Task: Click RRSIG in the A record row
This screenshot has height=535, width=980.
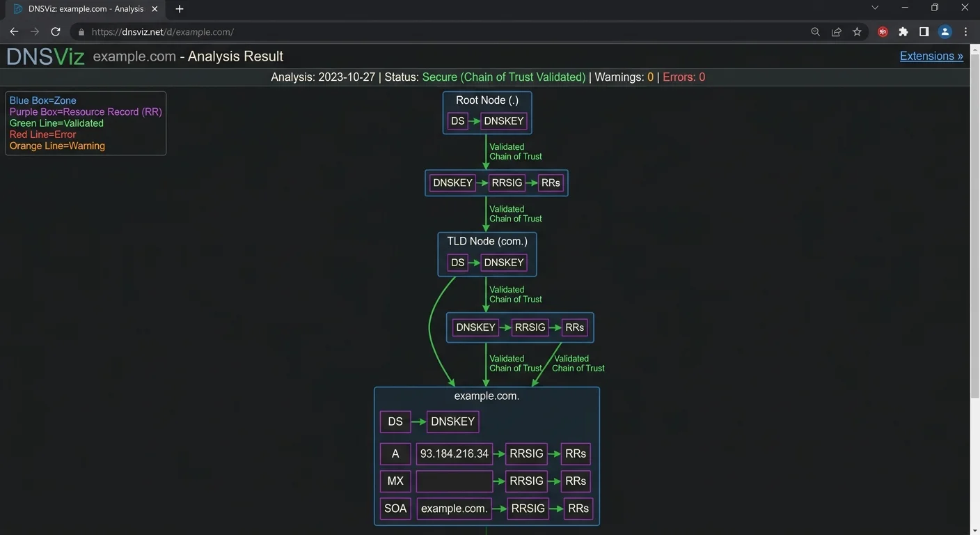Action: click(526, 453)
